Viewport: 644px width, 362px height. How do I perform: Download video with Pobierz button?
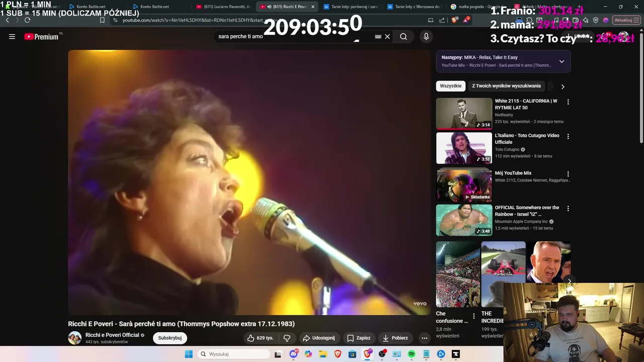[395, 338]
